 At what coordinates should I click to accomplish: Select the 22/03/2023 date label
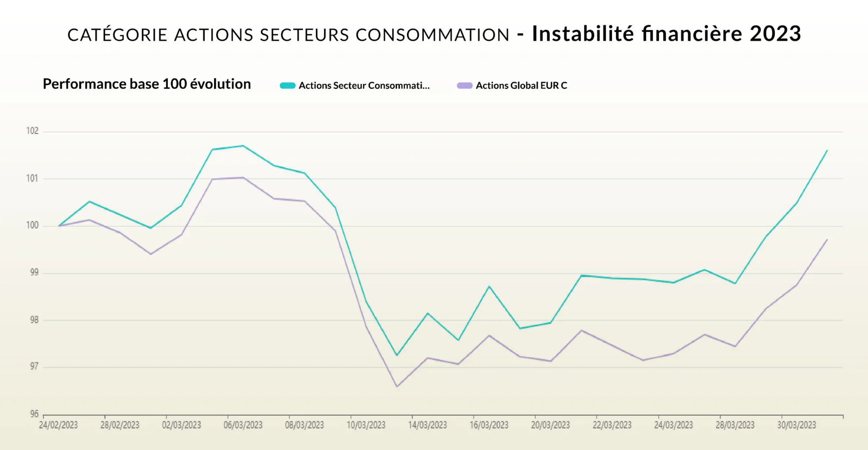(612, 425)
